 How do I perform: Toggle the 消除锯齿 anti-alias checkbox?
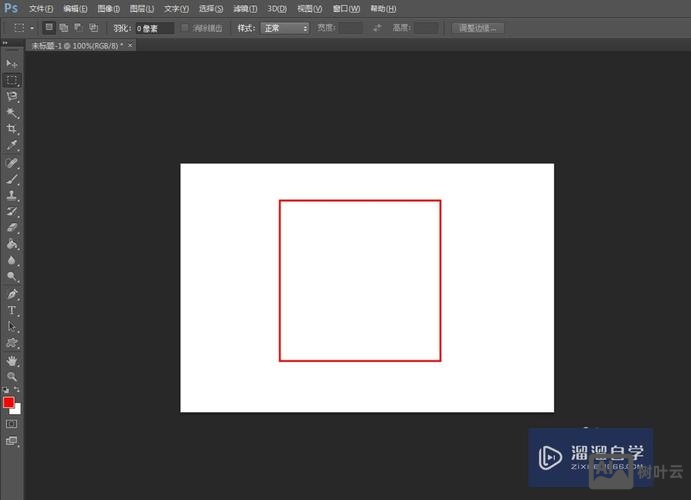tap(185, 28)
